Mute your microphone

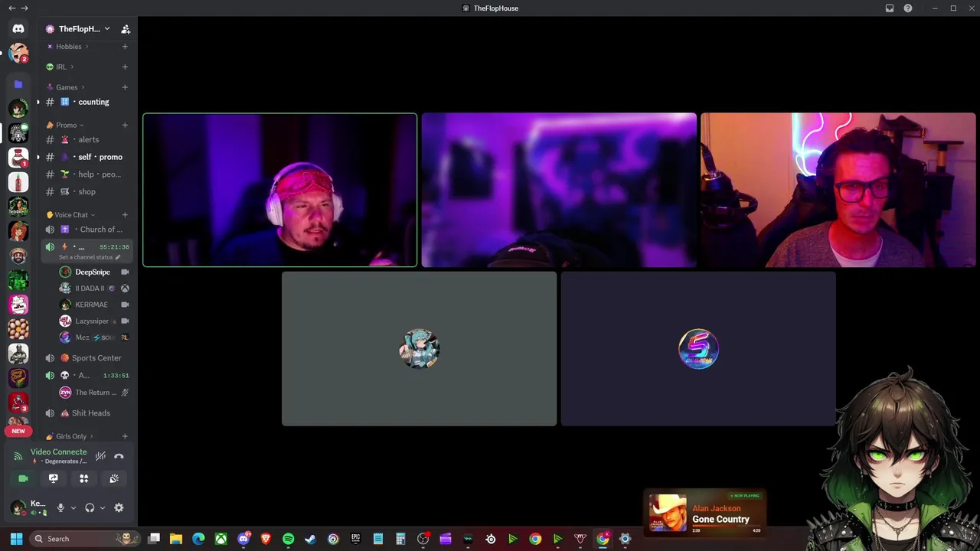point(60,507)
